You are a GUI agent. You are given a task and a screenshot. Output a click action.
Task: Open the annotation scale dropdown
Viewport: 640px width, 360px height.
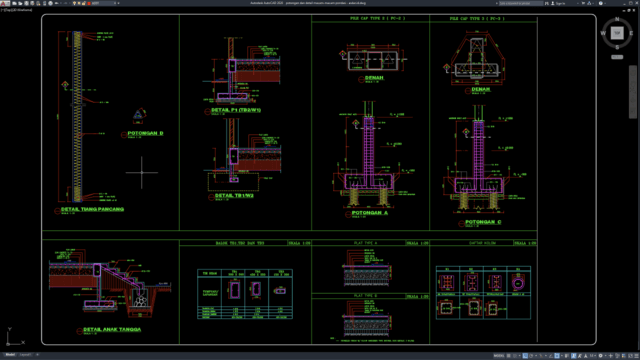(593, 356)
